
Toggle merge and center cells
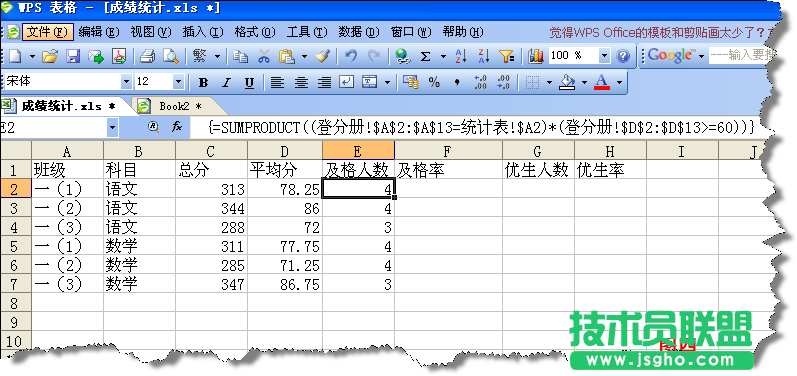click(x=370, y=82)
